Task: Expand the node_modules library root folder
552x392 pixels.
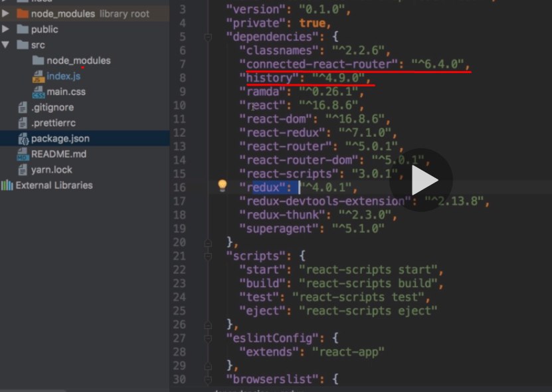Action: pos(5,13)
